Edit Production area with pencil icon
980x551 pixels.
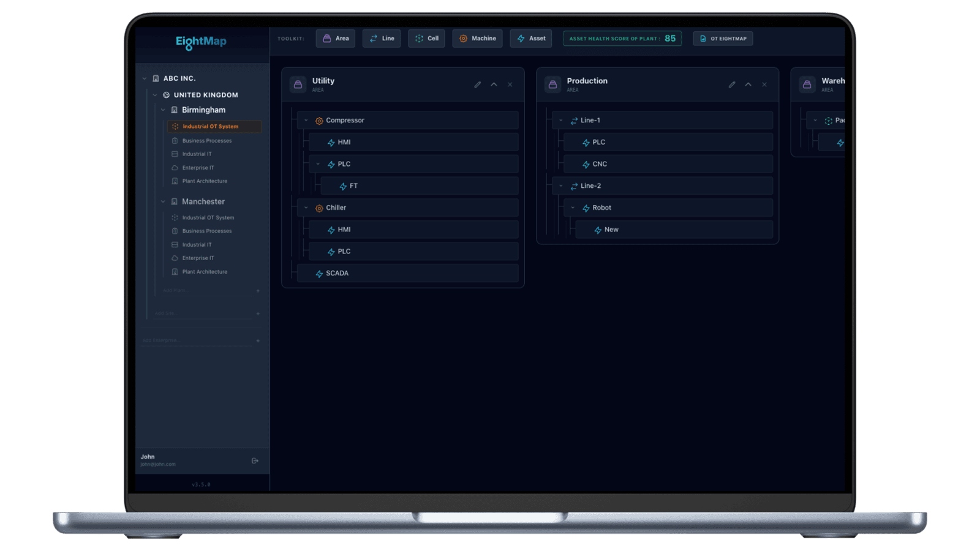[x=731, y=84]
